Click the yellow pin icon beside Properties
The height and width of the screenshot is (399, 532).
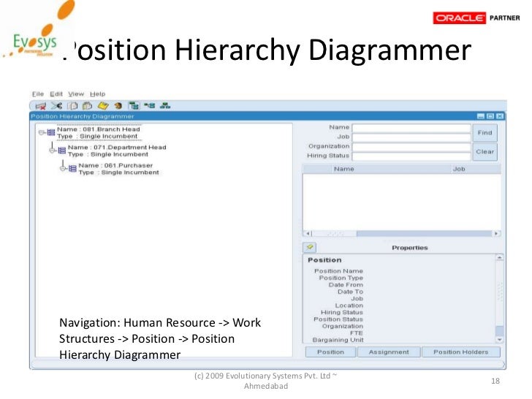click(309, 247)
